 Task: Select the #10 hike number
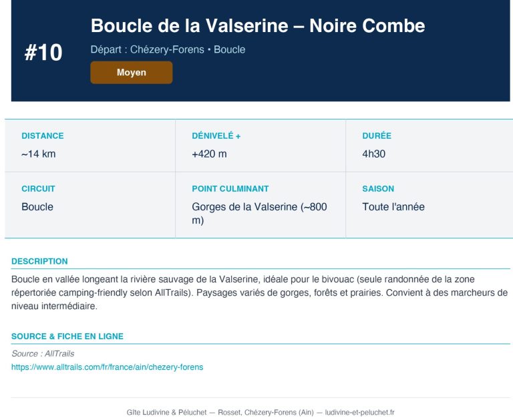[43, 52]
